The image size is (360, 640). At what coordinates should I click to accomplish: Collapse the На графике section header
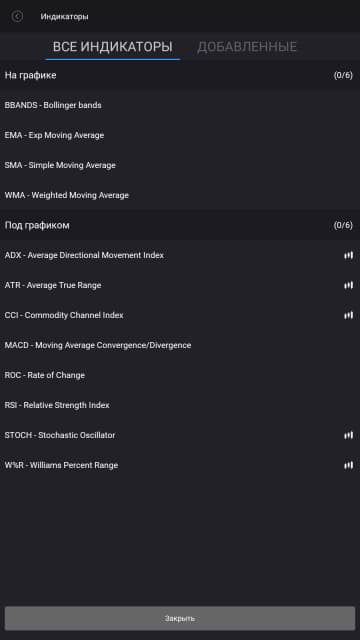click(180, 75)
